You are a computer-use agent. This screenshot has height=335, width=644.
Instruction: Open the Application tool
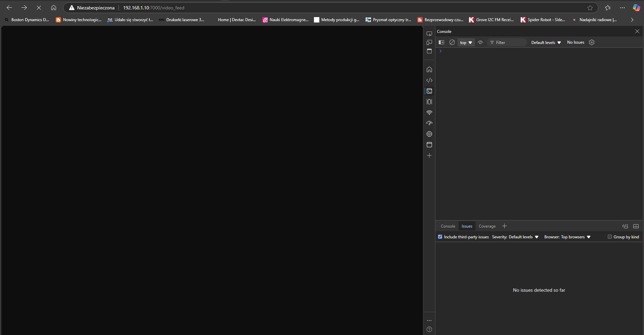429,145
